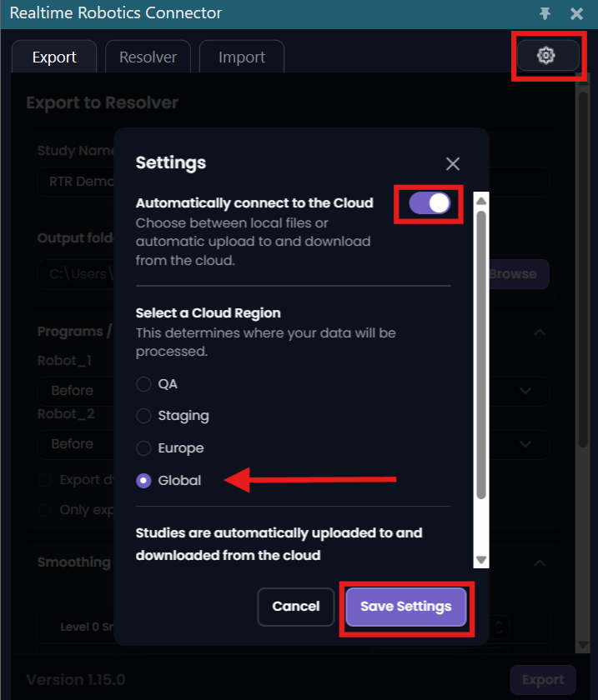Open the Import tab
Screen dimensions: 598x700
coord(242,57)
